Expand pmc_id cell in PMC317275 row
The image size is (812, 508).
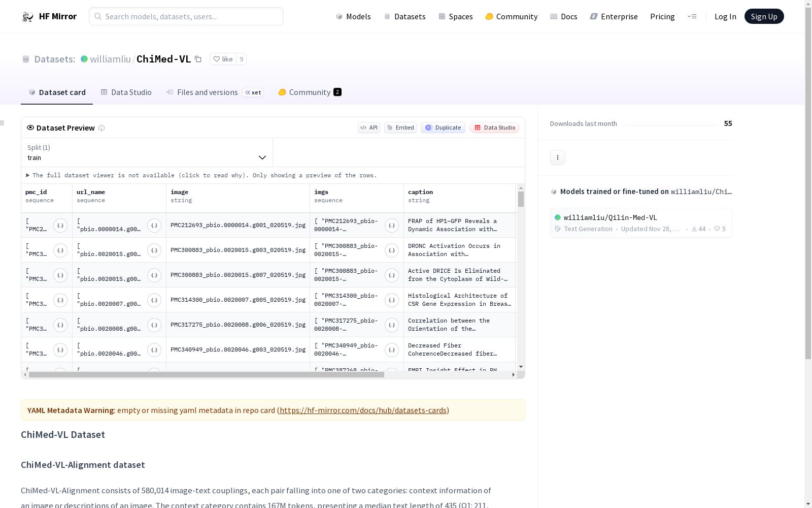pyautogui.click(x=60, y=325)
